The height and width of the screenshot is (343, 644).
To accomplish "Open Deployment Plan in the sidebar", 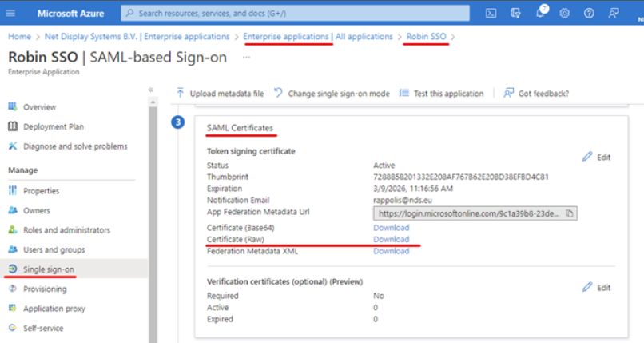I will coord(54,126).
